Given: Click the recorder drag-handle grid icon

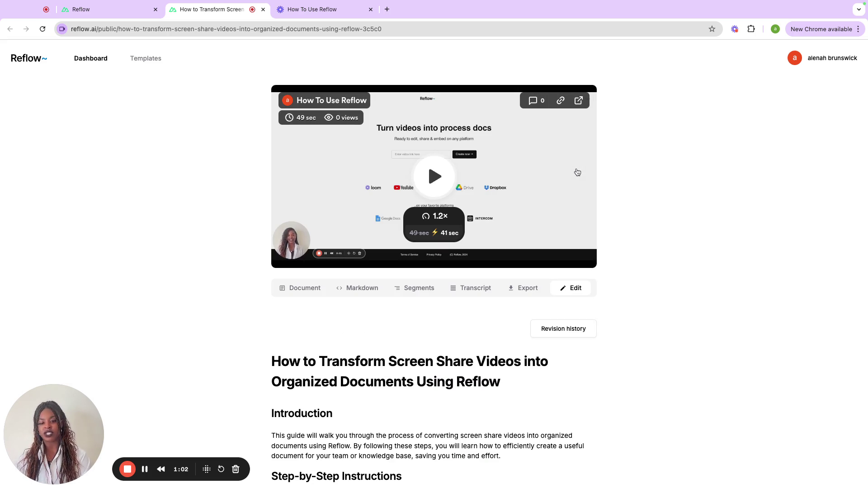Looking at the screenshot, I should [x=207, y=469].
